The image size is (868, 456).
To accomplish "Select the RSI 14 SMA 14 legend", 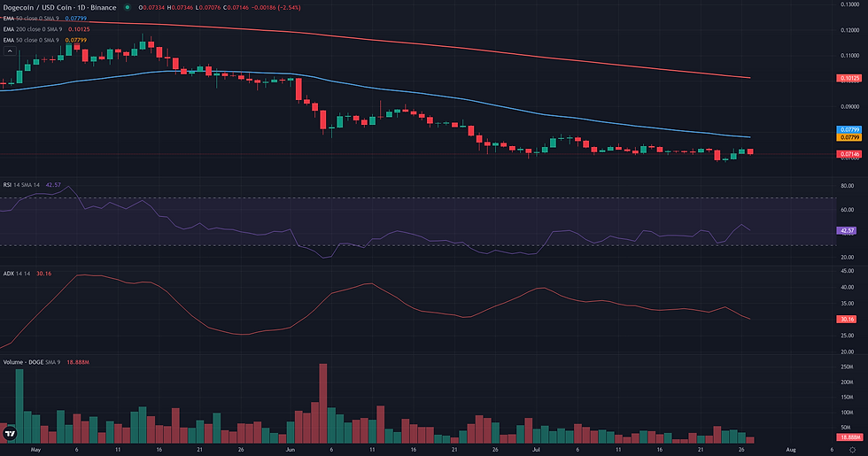I will pyautogui.click(x=32, y=185).
